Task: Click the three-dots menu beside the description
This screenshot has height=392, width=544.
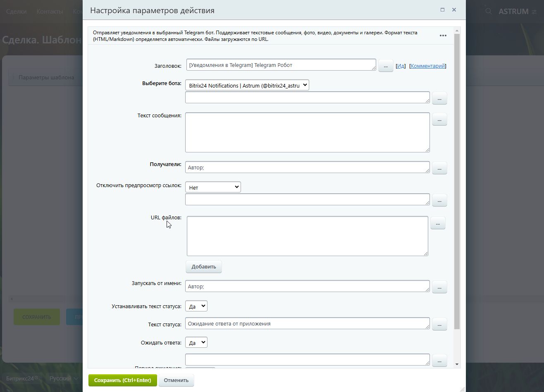Action: point(443,36)
